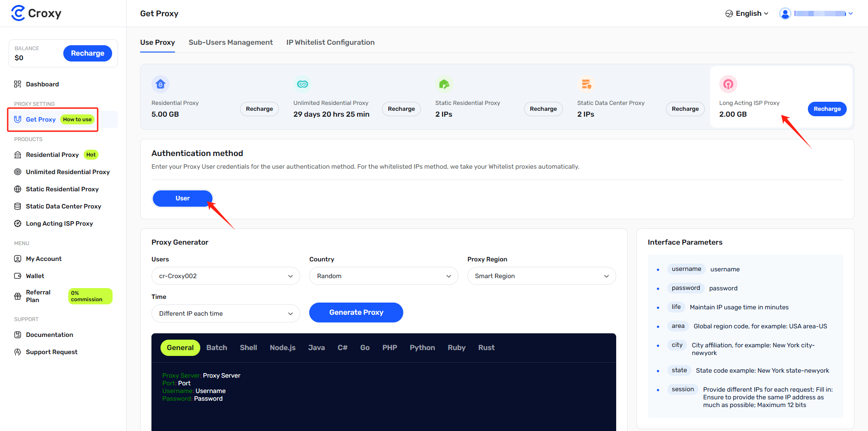Click the Static Residential Proxy globe icon

pyautogui.click(x=18, y=189)
